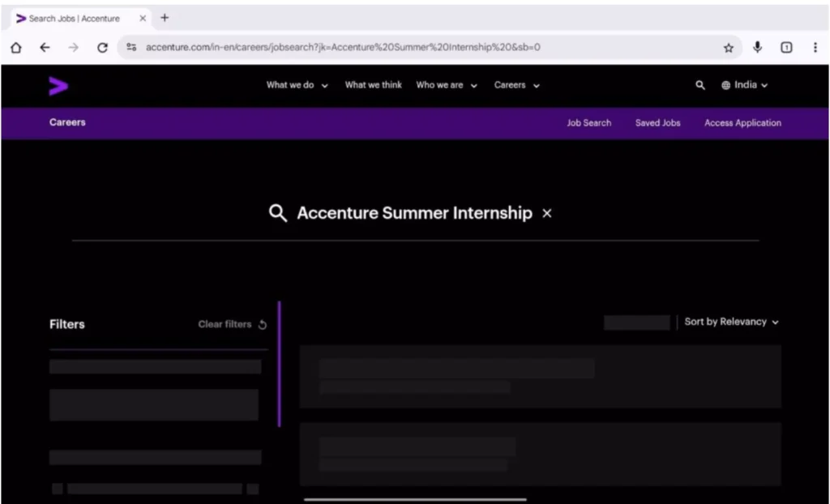The height and width of the screenshot is (504, 830).
Task: Expand the Careers navigation menu
Action: (516, 84)
